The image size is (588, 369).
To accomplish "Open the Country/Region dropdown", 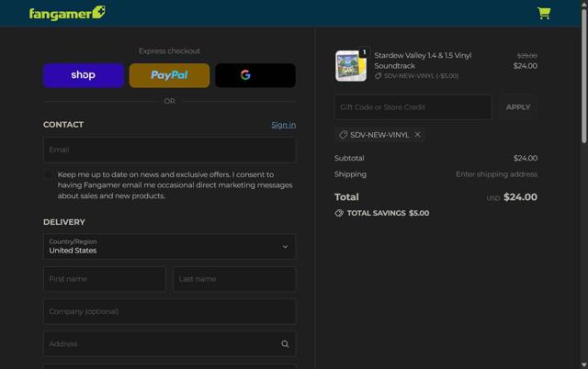I will (x=169, y=246).
